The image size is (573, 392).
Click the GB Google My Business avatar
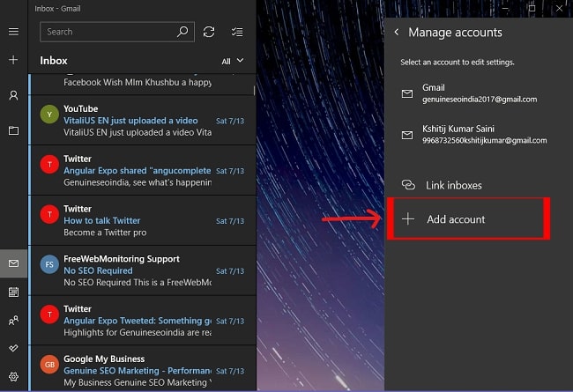(49, 365)
